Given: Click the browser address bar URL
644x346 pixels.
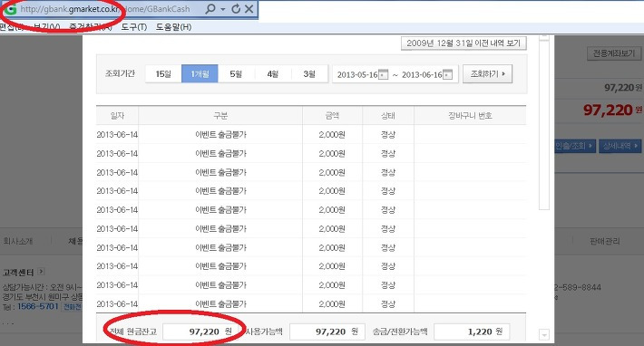Looking at the screenshot, I should click(104, 9).
